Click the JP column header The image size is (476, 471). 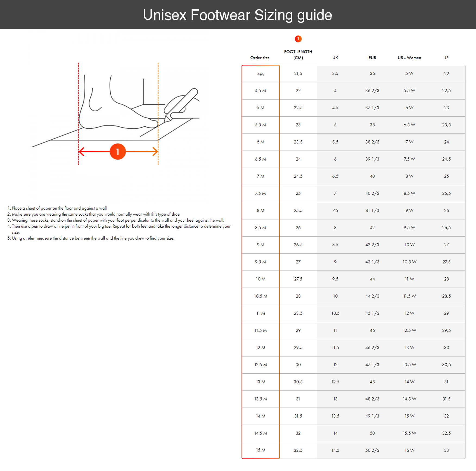click(446, 58)
